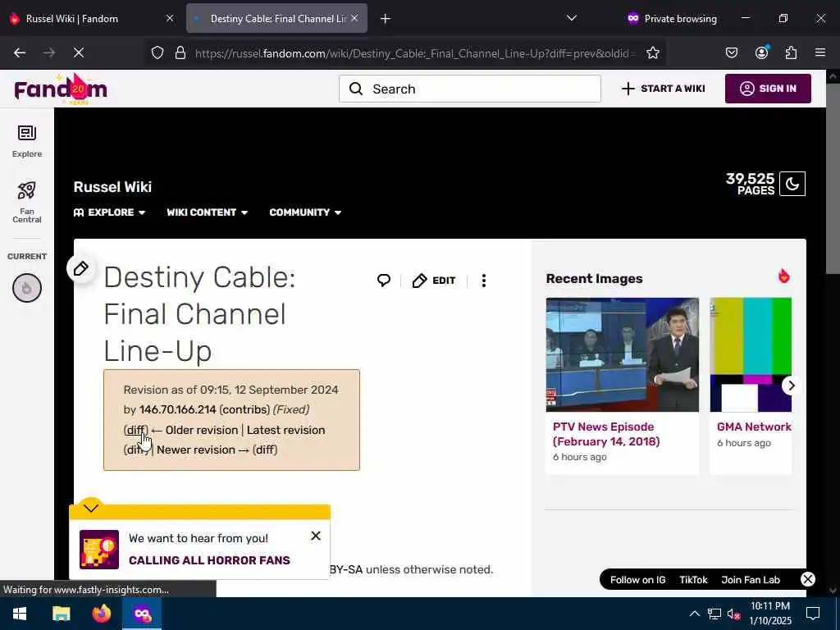The height and width of the screenshot is (630, 840).
Task: Click diff link after Newer revision
Action: (265, 450)
